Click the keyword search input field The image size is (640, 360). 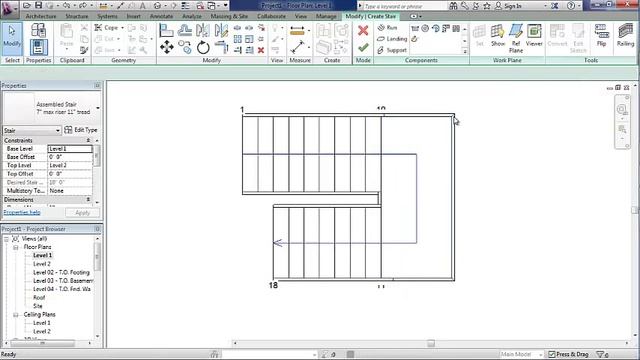[405, 6]
